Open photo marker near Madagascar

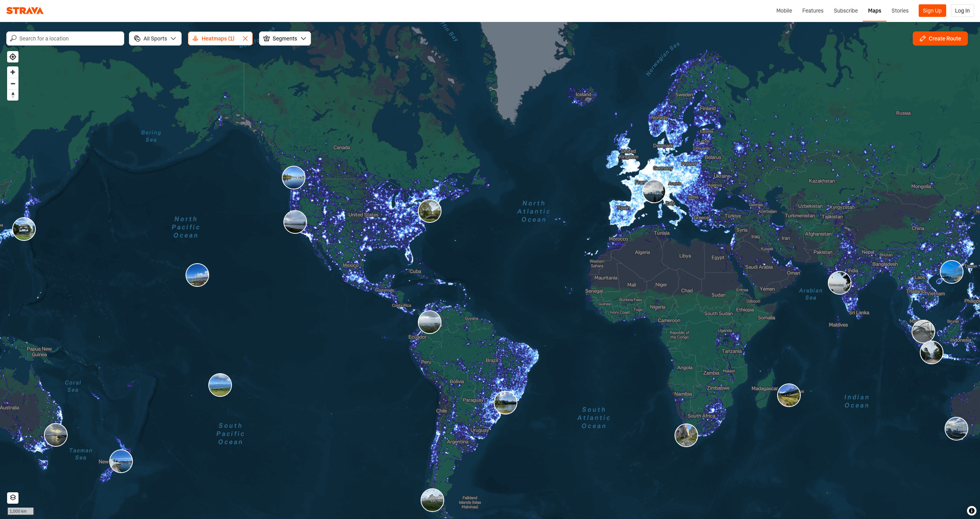point(789,395)
